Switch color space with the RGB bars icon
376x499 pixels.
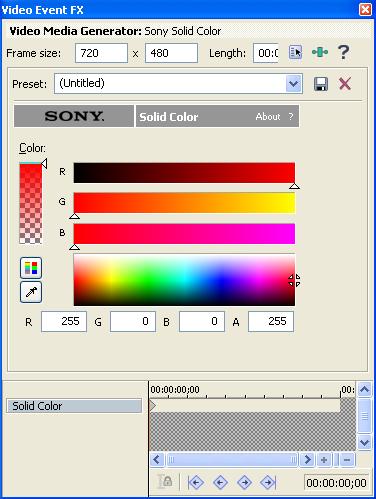[x=31, y=268]
